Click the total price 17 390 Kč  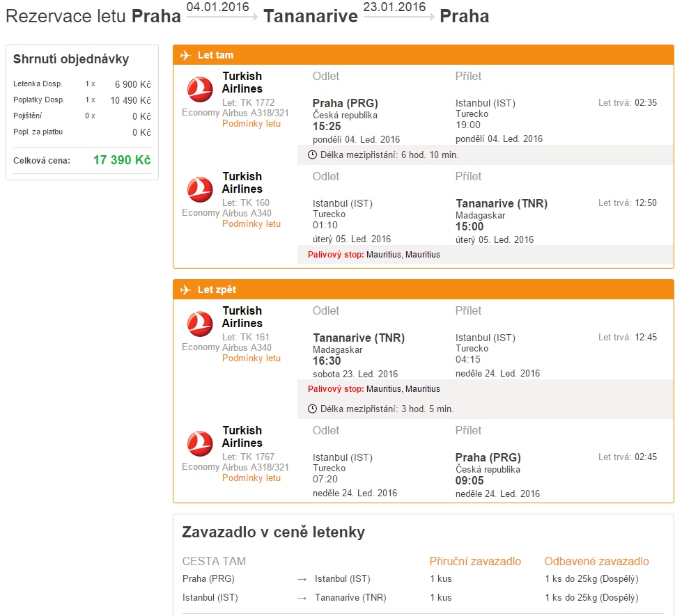pos(123,160)
